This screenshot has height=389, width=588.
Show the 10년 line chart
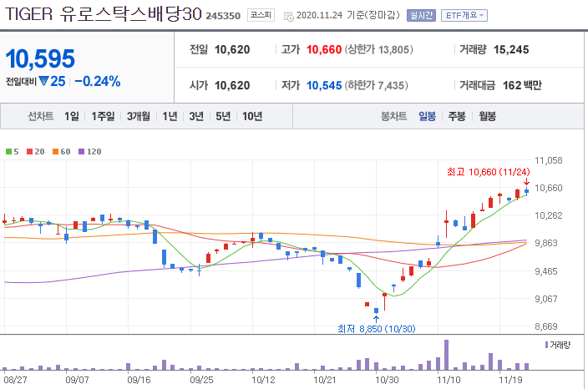point(252,117)
